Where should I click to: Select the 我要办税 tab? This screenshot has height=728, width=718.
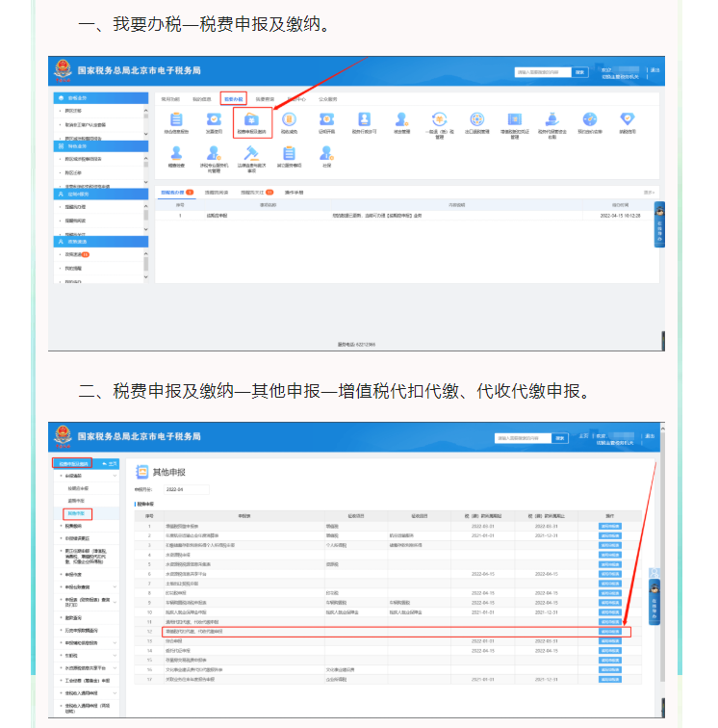coord(234,99)
